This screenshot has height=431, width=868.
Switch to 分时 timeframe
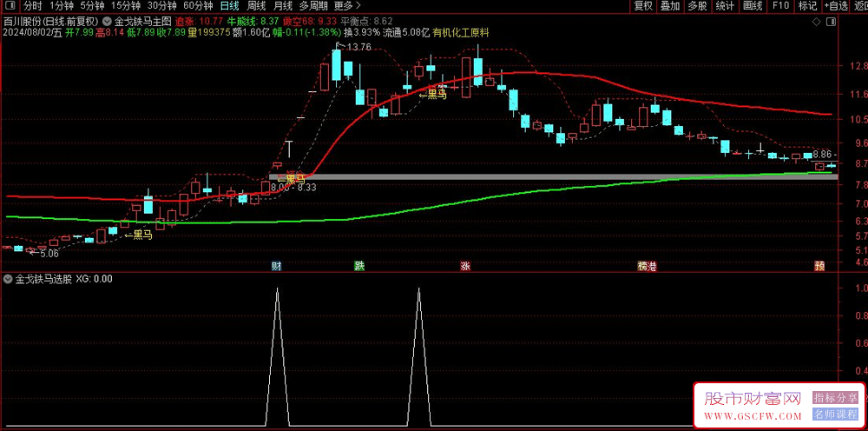(33, 6)
